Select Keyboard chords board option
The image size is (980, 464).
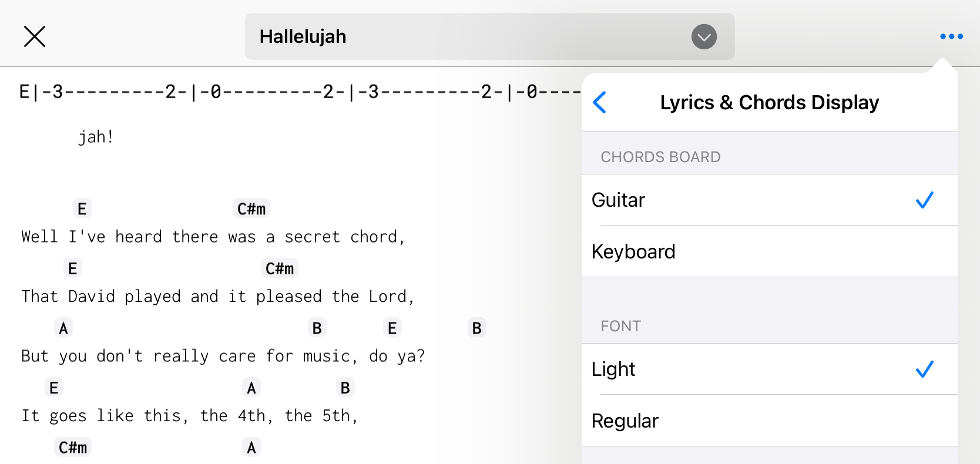coord(769,251)
